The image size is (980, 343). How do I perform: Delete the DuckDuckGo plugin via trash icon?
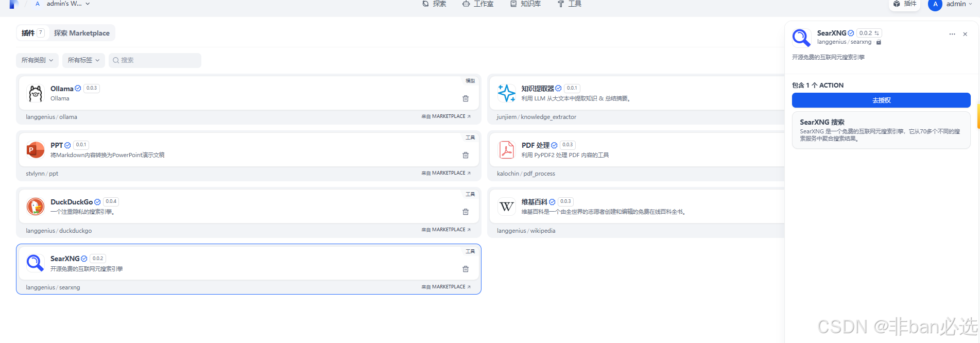(466, 212)
